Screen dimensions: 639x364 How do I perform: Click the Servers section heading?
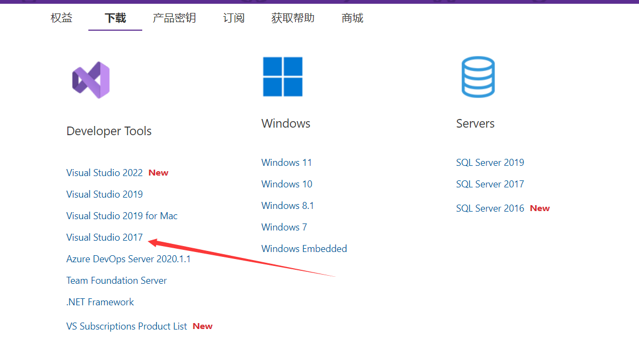[x=475, y=123]
